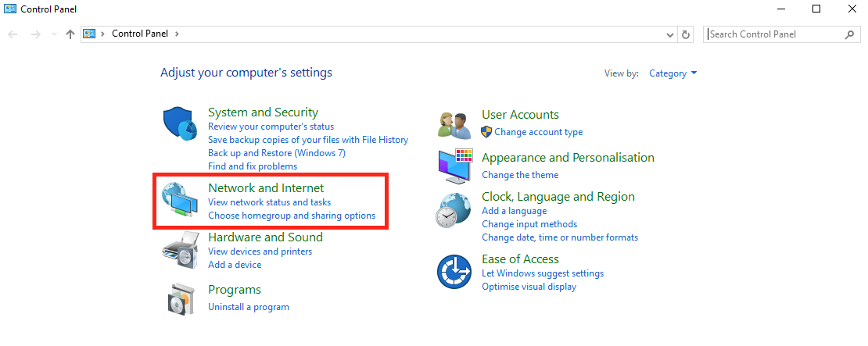Focus the Search Control Panel field
868x346 pixels.
[x=782, y=34]
